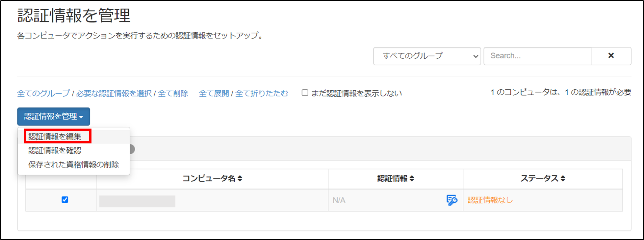Select 認証情報を編集 menu item
This screenshot has height=240, width=644.
coord(74,136)
